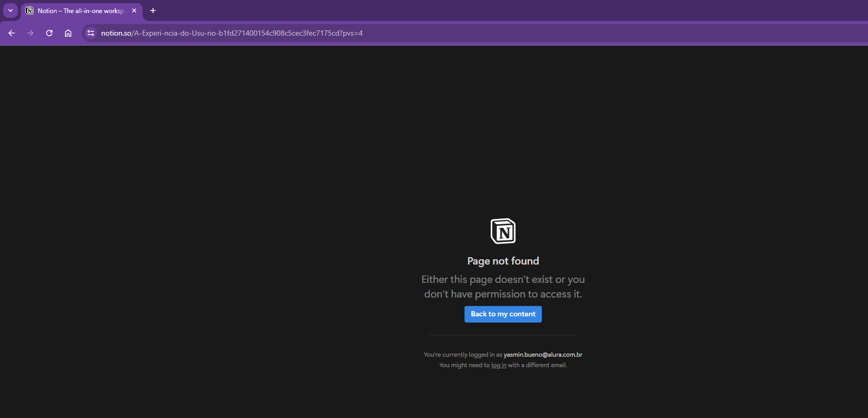Click the Notion favicon in the tab

tap(30, 10)
